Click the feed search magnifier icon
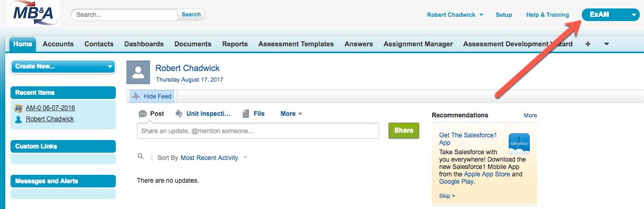The height and width of the screenshot is (209, 644). click(x=141, y=157)
